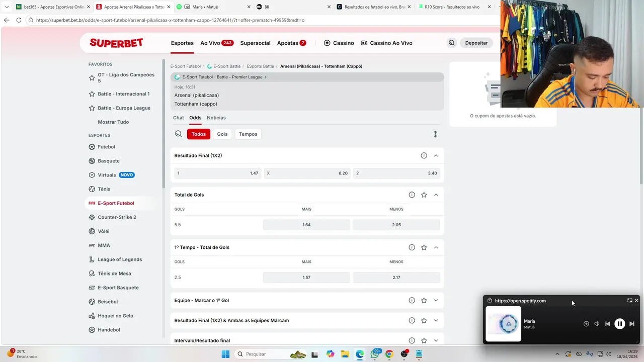644x362 pixels.
Task: Mute volume in the Spotify mini player
Action: coord(597,324)
